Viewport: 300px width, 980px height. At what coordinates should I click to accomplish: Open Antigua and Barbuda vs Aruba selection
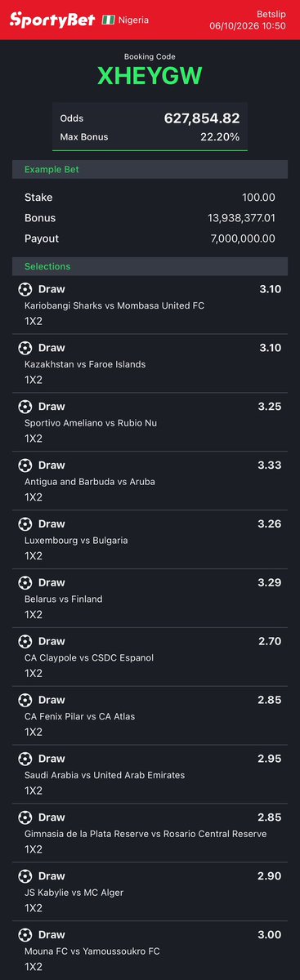click(150, 481)
